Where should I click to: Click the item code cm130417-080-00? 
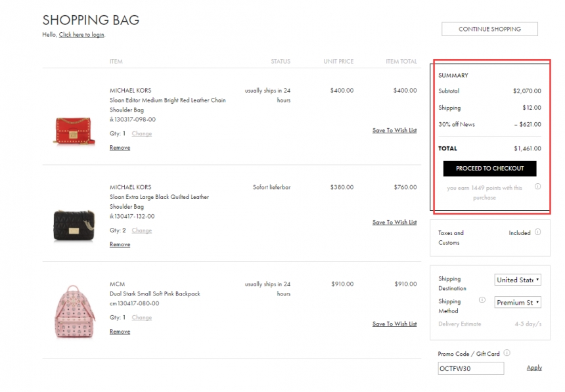click(135, 304)
